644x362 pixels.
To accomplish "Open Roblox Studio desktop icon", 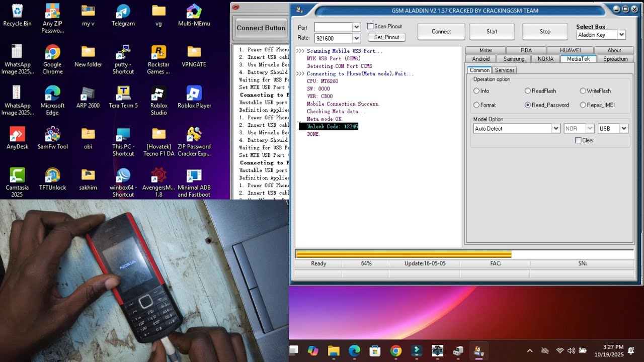I will coord(158,101).
